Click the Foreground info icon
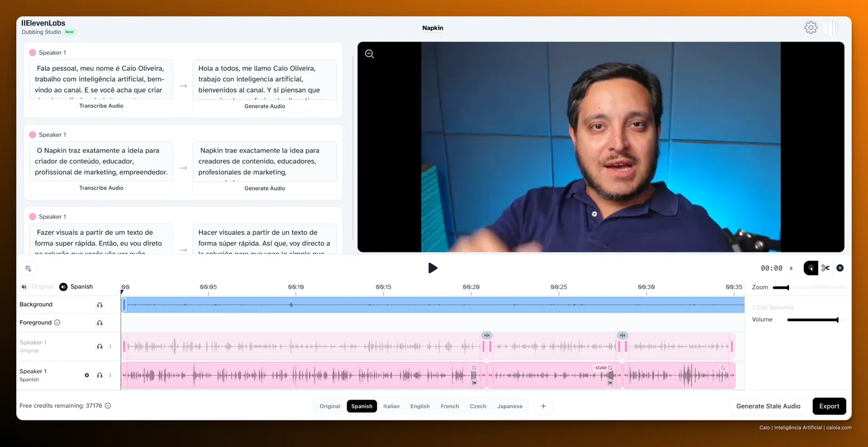This screenshot has width=868, height=447. (57, 322)
